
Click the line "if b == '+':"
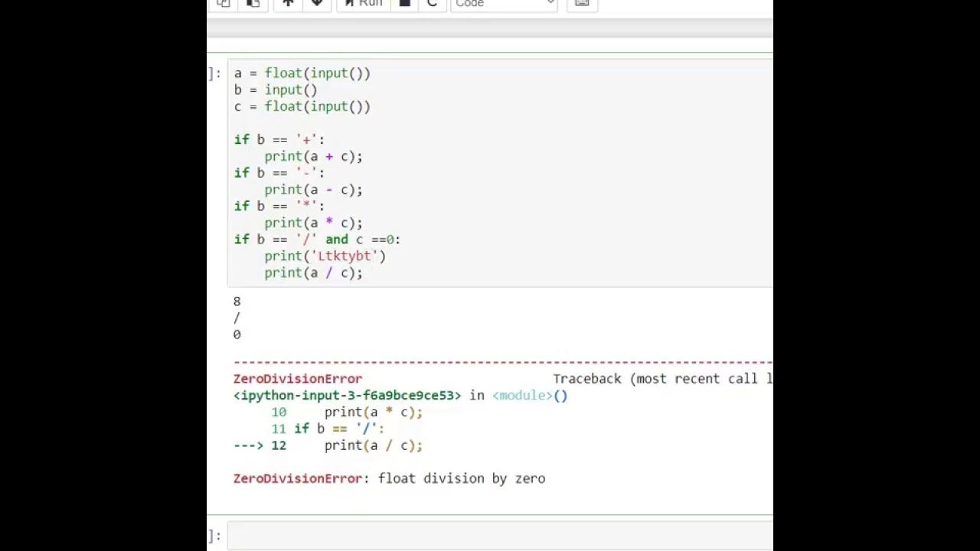[x=279, y=139]
